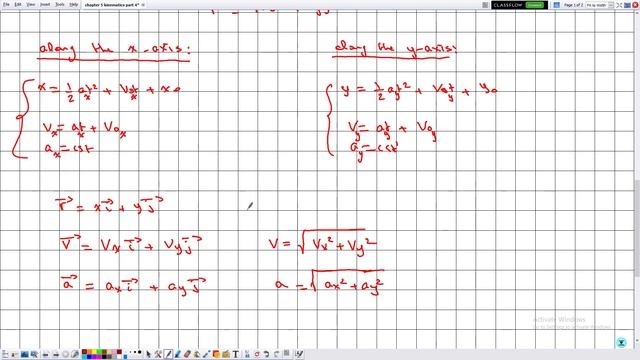640x360 pixels.
Task: Click the Clear tool icon
Action: [247, 354]
